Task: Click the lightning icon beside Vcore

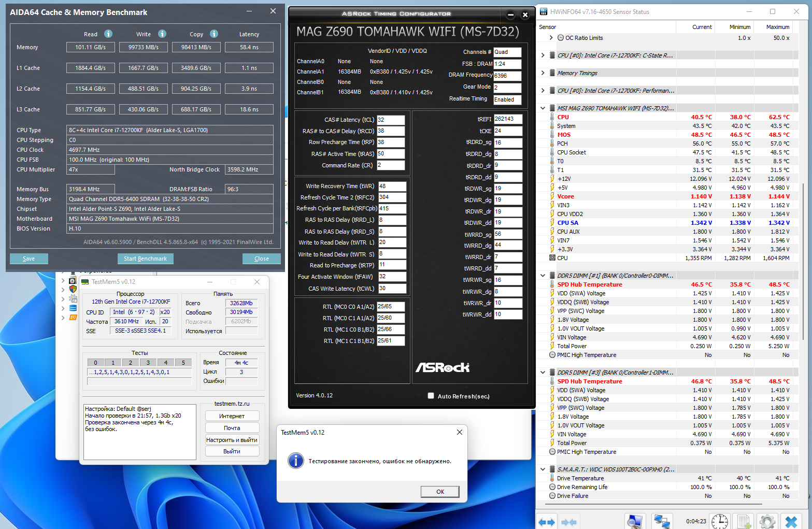Action: [x=552, y=196]
